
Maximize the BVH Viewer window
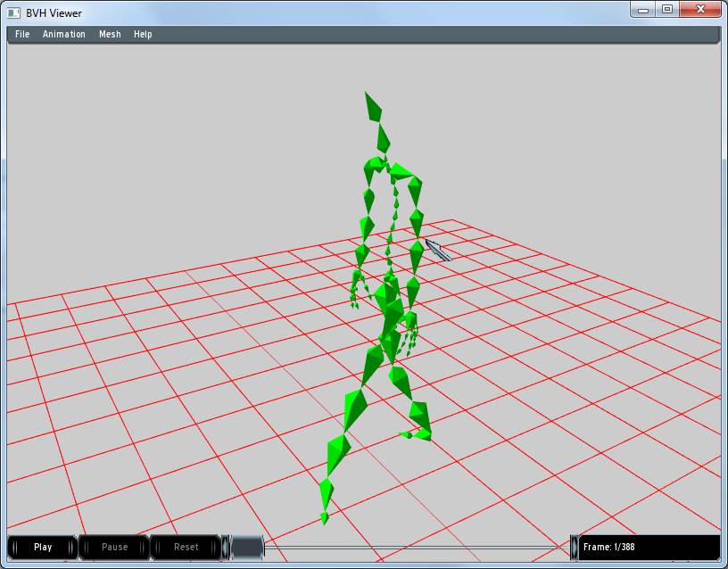point(667,10)
